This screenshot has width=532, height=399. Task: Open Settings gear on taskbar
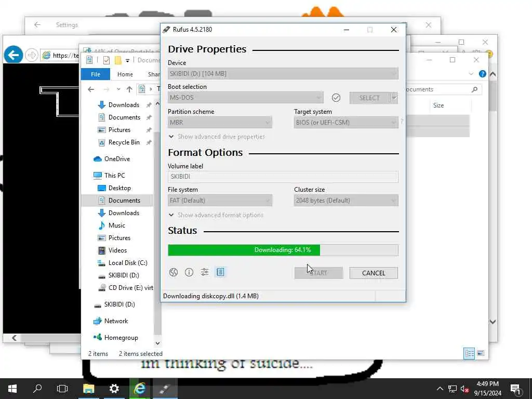[x=114, y=389]
